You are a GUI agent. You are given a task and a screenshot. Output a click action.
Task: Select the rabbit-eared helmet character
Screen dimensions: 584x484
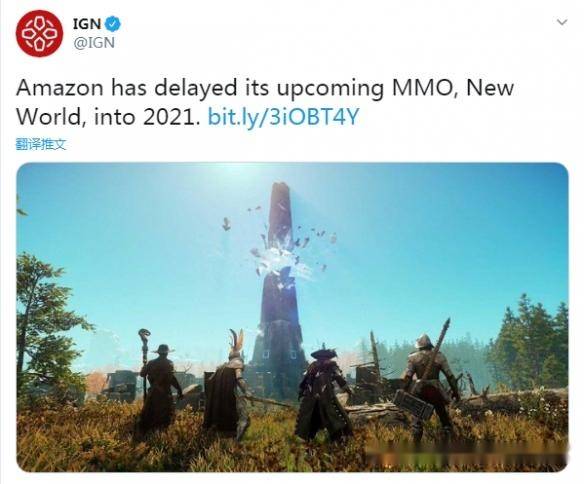coord(228,383)
